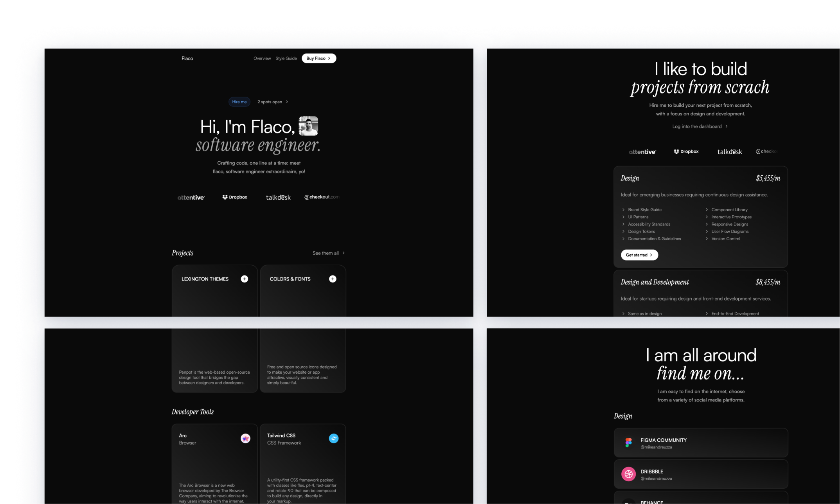The image size is (840, 504).
Task: Toggle the Hire me availability badge
Action: [x=239, y=101]
